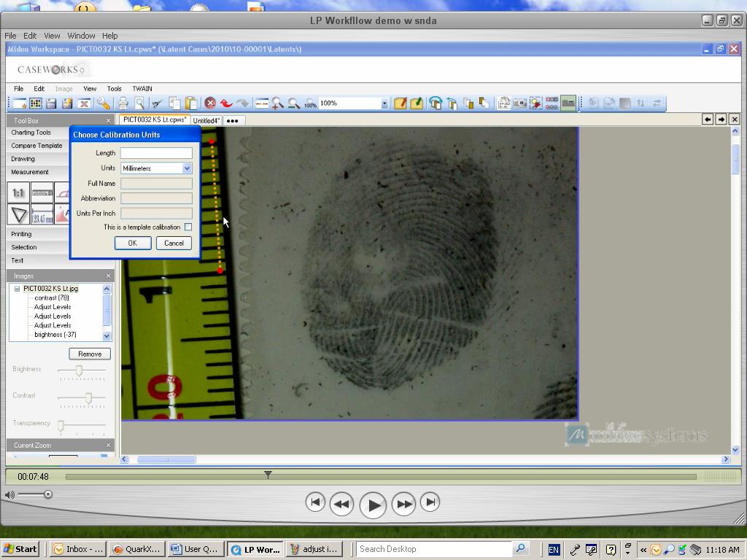The image size is (747, 560).
Task: Expand the Charting Tools section
Action: 31,133
